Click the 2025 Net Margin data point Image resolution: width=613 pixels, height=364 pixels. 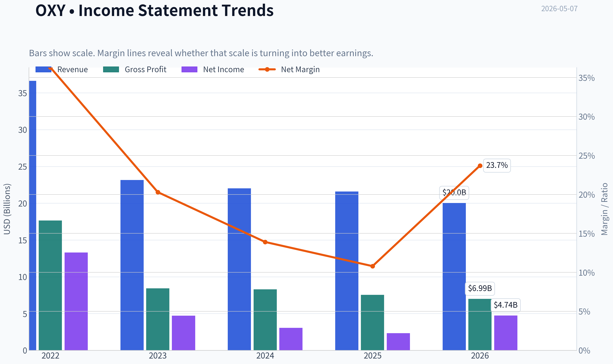pyautogui.click(x=372, y=266)
